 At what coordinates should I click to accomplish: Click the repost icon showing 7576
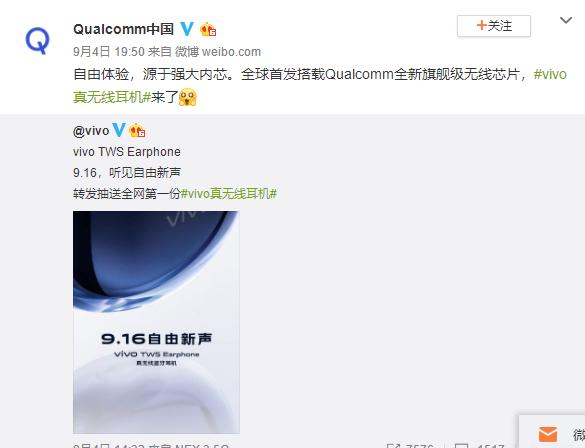(x=392, y=445)
